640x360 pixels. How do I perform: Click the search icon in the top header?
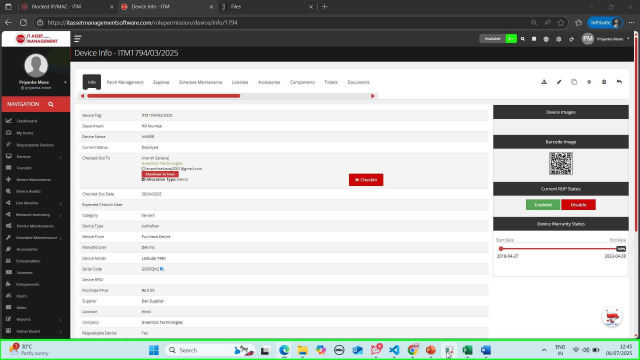click(522, 39)
